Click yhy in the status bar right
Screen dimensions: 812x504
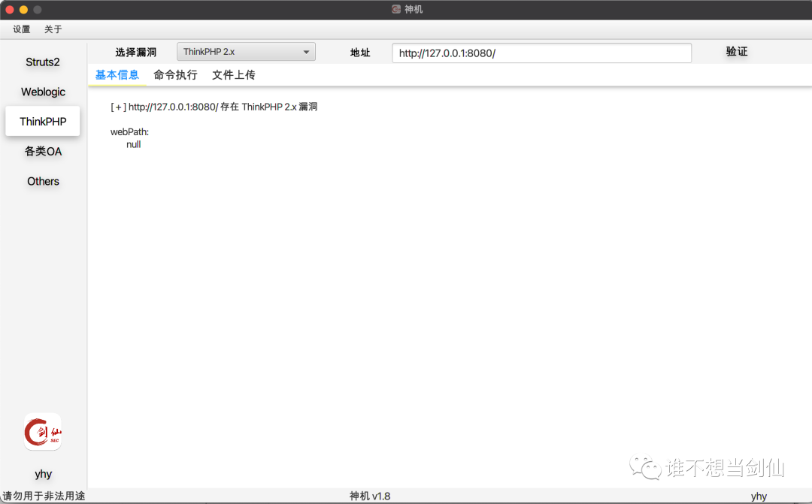[759, 496]
